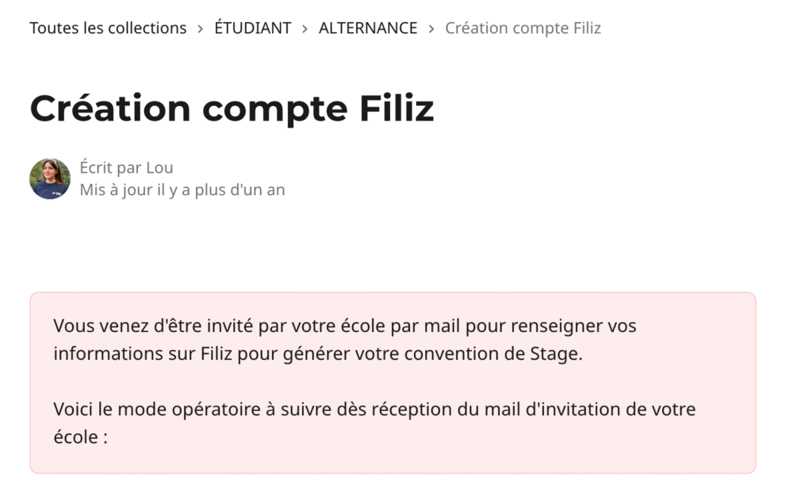Open the ALTERNANCE category page
This screenshot has width=812, height=504.
pos(367,28)
